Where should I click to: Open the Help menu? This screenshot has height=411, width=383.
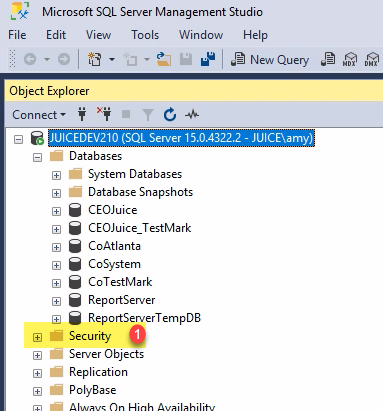(255, 35)
